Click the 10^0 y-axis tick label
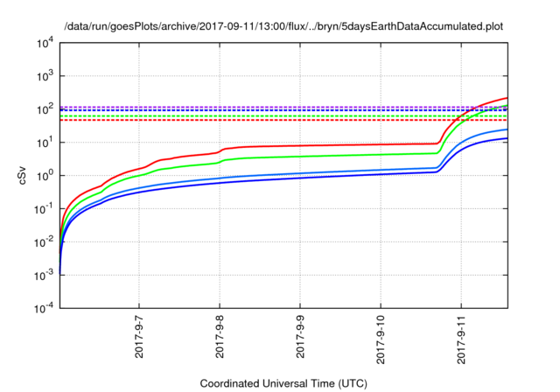The width and height of the screenshot is (560, 392). coord(45,176)
